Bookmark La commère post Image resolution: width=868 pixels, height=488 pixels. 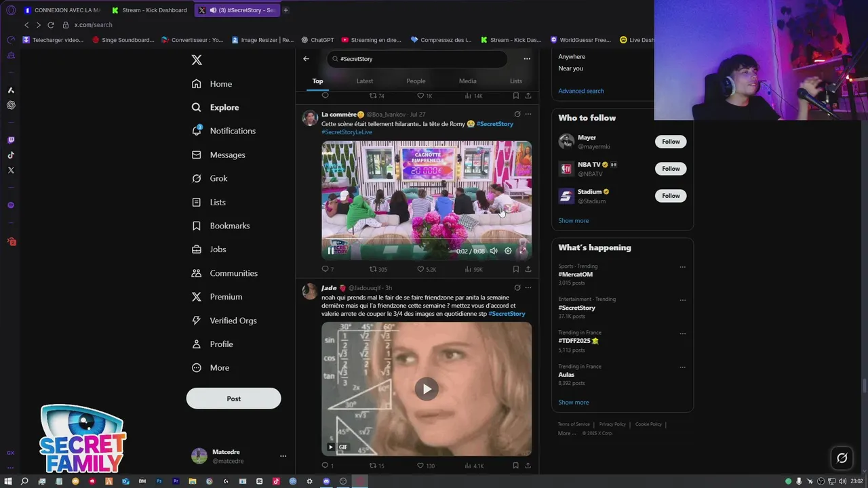pos(516,269)
